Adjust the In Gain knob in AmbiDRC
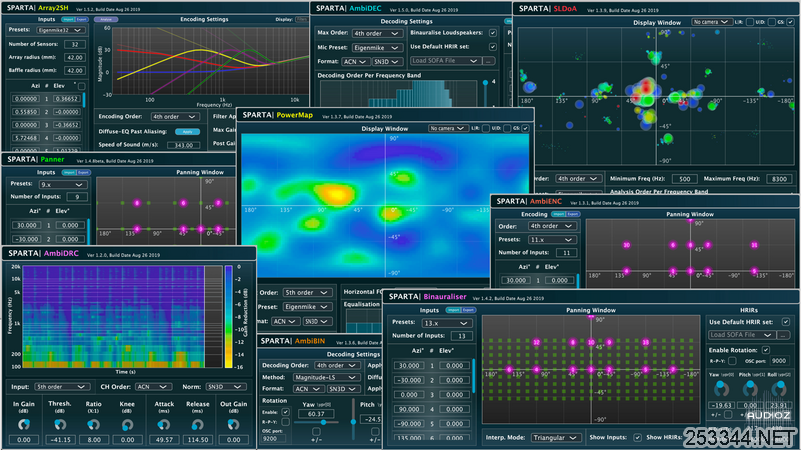The width and height of the screenshot is (801, 450). (x=23, y=424)
